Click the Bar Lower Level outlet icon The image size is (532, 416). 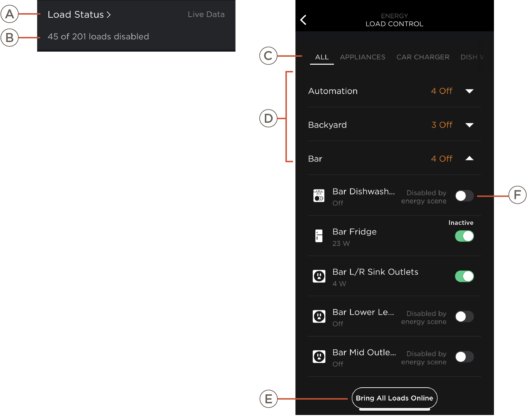(x=319, y=316)
